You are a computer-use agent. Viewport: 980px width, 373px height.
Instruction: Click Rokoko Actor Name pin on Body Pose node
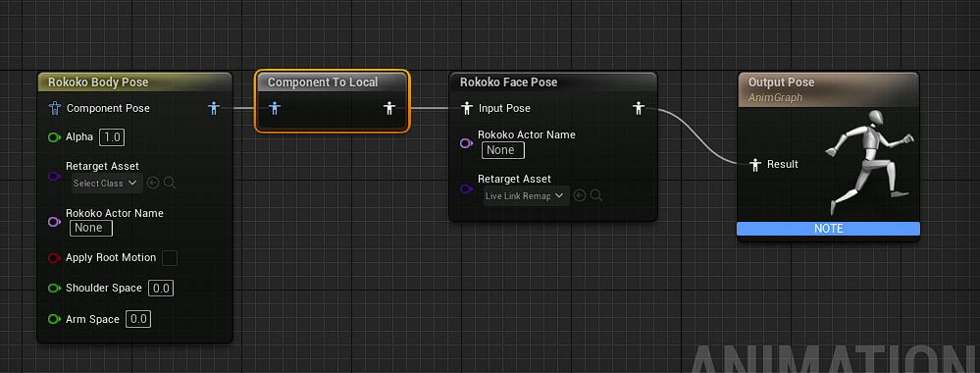(54, 222)
